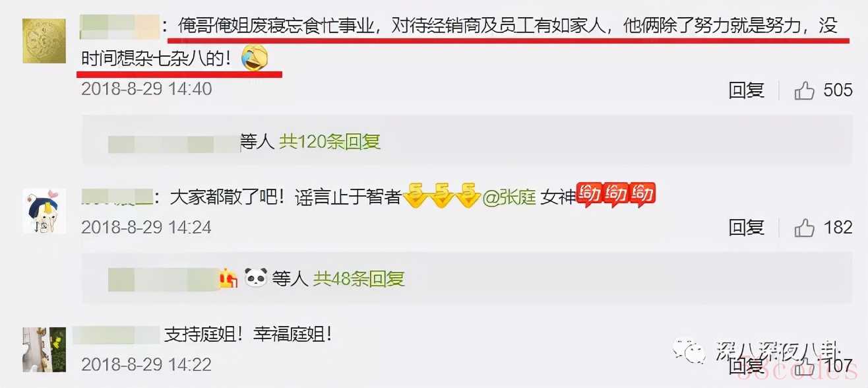Viewport: 868px width, 388px height.
Task: Open the @张庭 mention link
Action: pyautogui.click(x=509, y=197)
